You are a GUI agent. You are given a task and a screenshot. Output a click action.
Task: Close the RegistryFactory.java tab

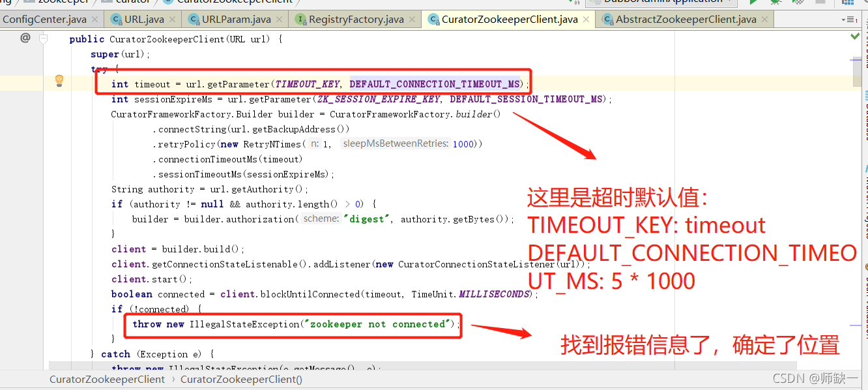tap(412, 20)
